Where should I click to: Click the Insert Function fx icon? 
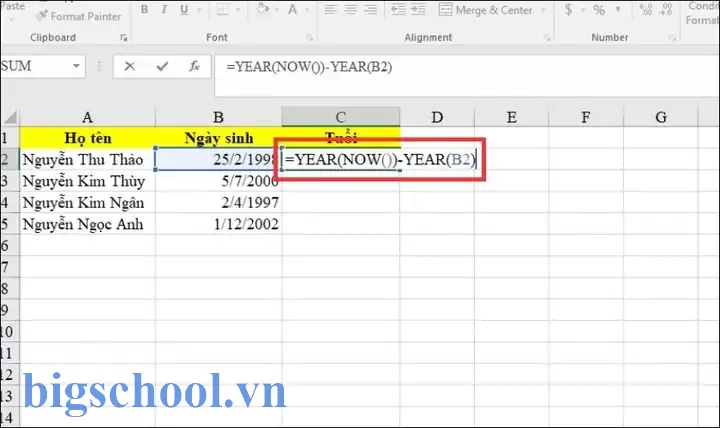[x=194, y=67]
